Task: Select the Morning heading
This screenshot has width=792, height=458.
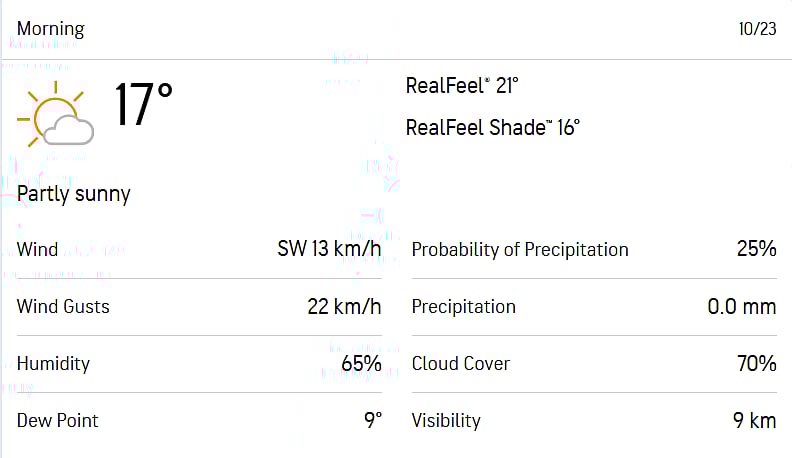Action: [51, 29]
